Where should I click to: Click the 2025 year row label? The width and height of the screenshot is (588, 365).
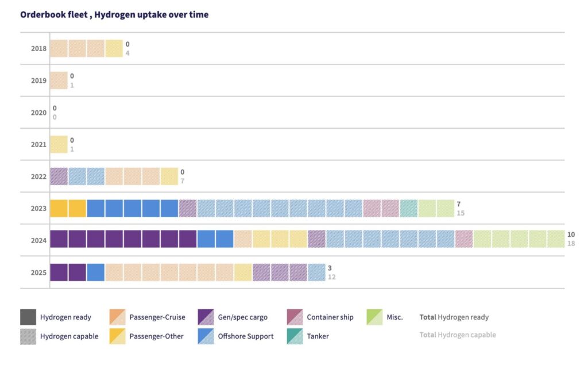[38, 272]
